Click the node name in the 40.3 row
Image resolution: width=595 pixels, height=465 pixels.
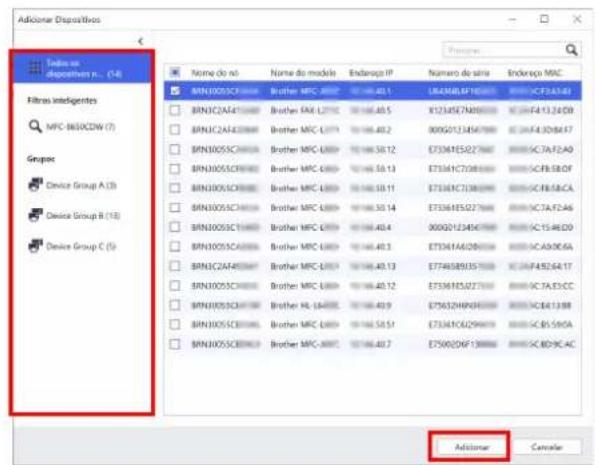point(225,247)
